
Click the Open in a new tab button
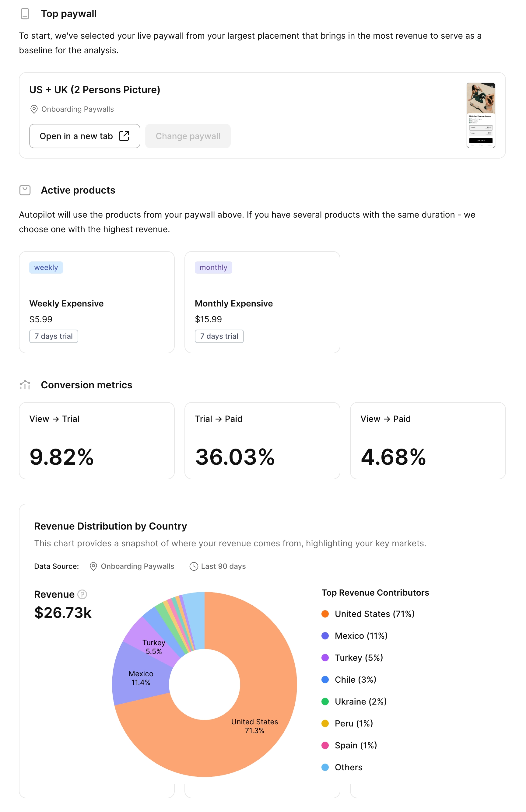pyautogui.click(x=84, y=136)
